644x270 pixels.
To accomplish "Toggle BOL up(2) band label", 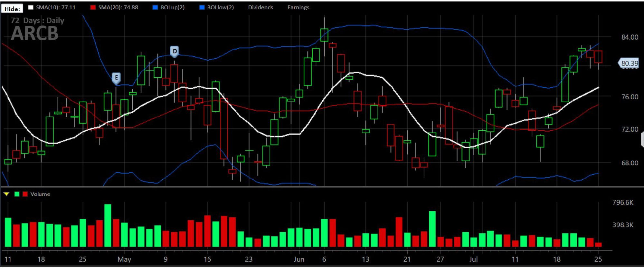I will pos(173,7).
